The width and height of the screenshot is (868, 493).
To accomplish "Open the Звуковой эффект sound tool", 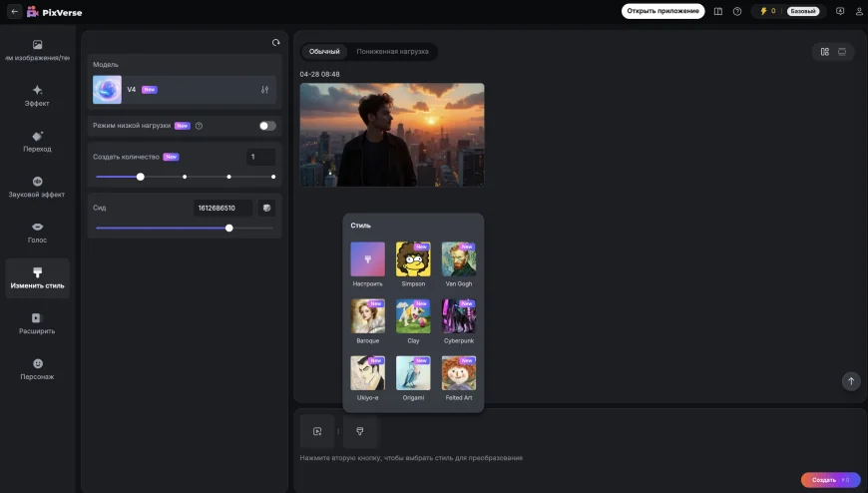I will click(37, 187).
